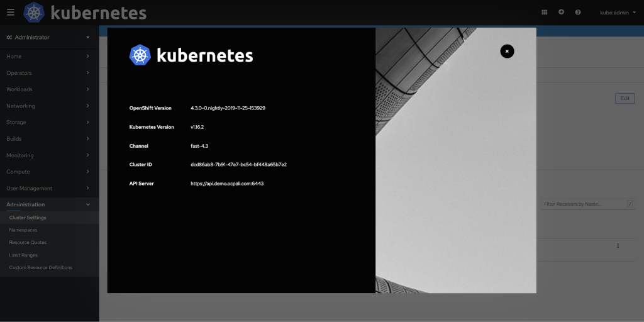Expand the Home navigation section

click(x=49, y=56)
